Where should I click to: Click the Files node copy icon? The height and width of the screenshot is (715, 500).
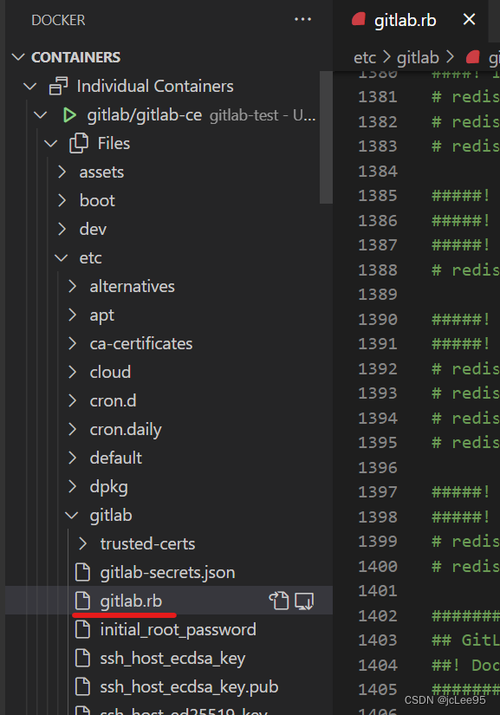79,143
